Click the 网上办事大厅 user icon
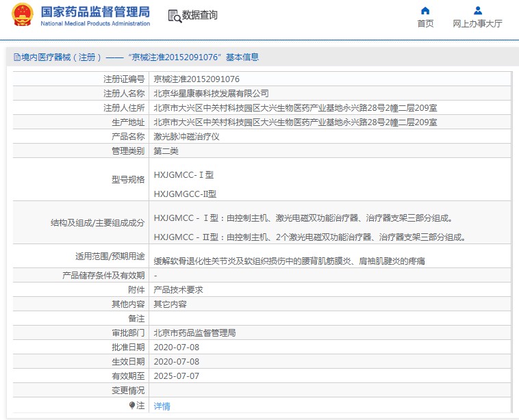 pyautogui.click(x=478, y=11)
